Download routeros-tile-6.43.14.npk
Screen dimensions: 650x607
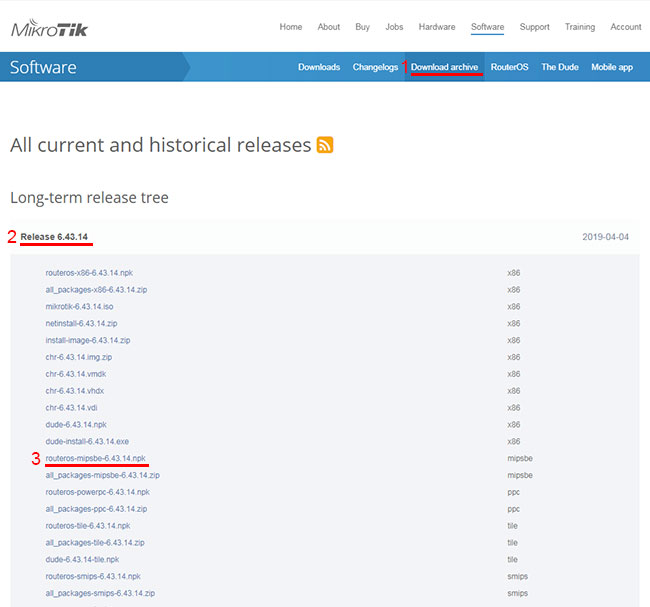88,526
